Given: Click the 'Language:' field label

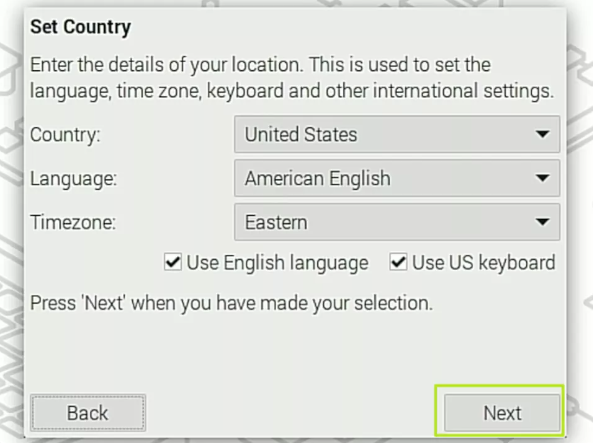Looking at the screenshot, I should click(73, 179).
